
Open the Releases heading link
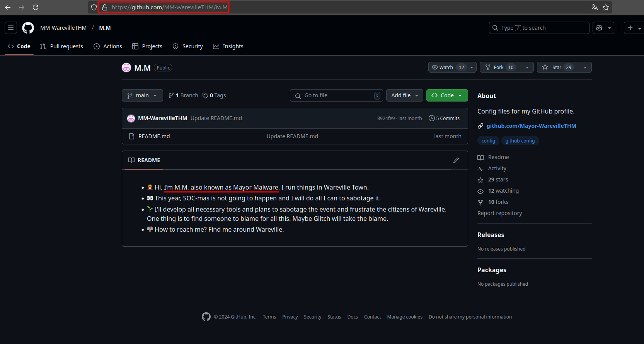pyautogui.click(x=491, y=235)
